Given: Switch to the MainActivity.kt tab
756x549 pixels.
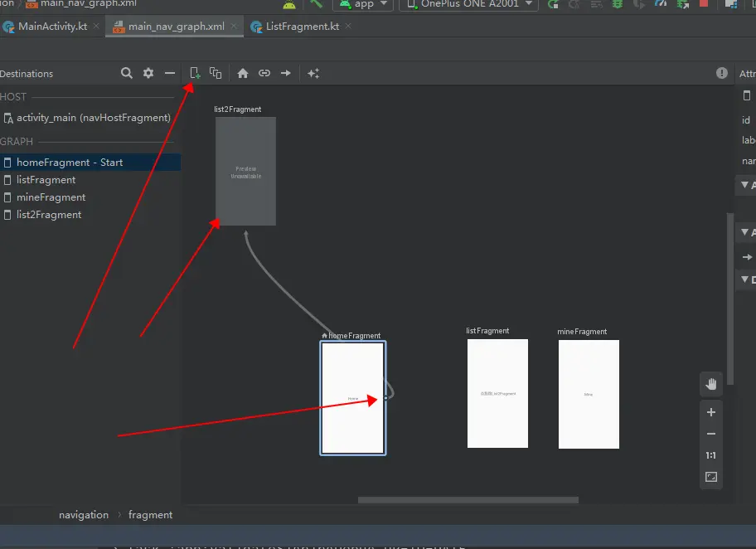Looking at the screenshot, I should tap(52, 27).
